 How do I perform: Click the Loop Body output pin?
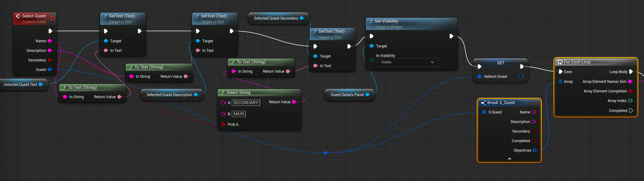pyautogui.click(x=631, y=72)
